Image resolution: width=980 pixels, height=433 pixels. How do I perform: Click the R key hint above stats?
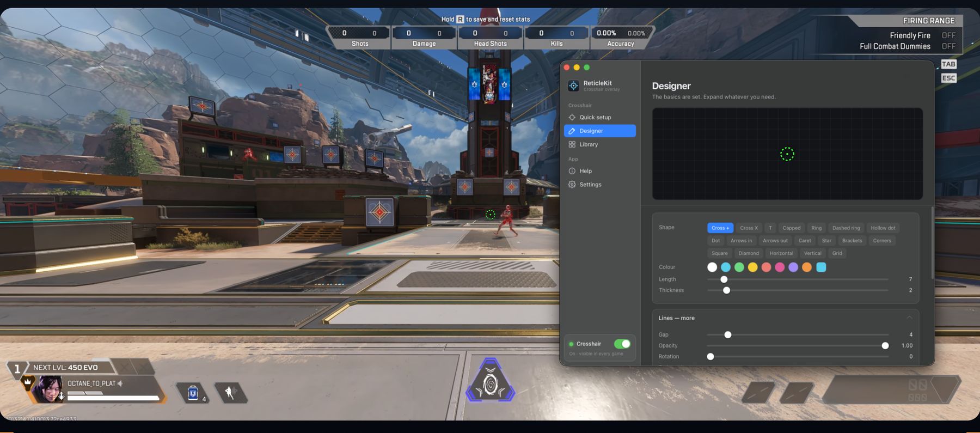(460, 19)
